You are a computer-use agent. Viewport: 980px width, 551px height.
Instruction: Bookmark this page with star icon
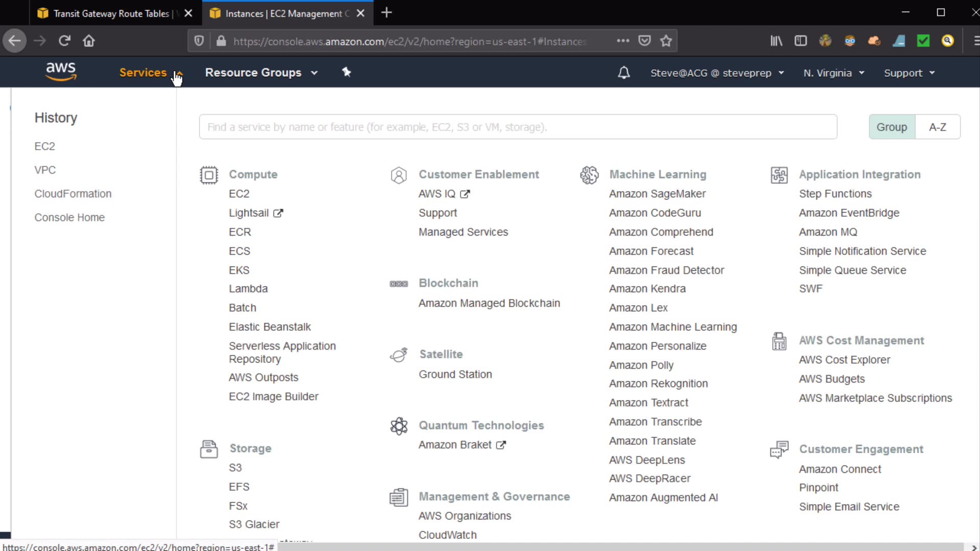[666, 41]
